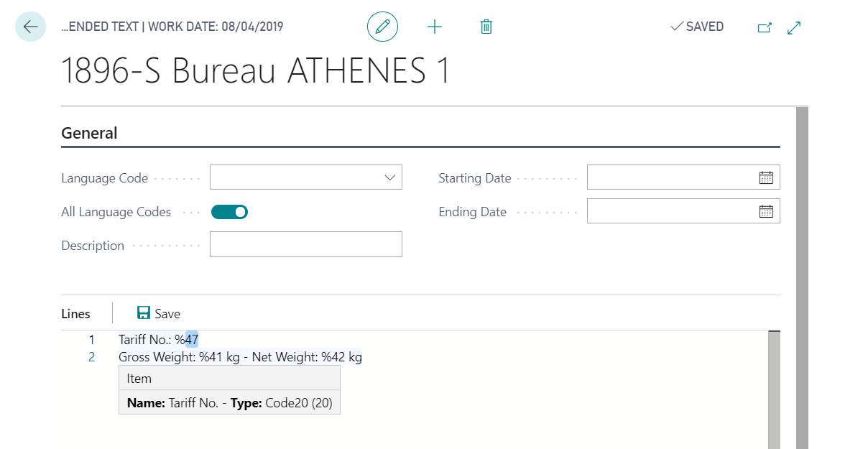
Task: Open page in new window icon
Action: coord(765,27)
